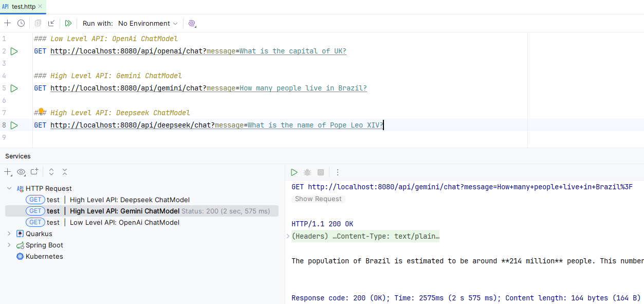Click the Show Request link
The width and height of the screenshot is (644, 304).
coord(318,199)
